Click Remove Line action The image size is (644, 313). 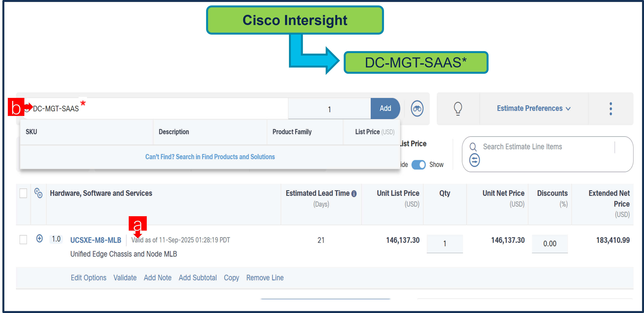click(265, 278)
